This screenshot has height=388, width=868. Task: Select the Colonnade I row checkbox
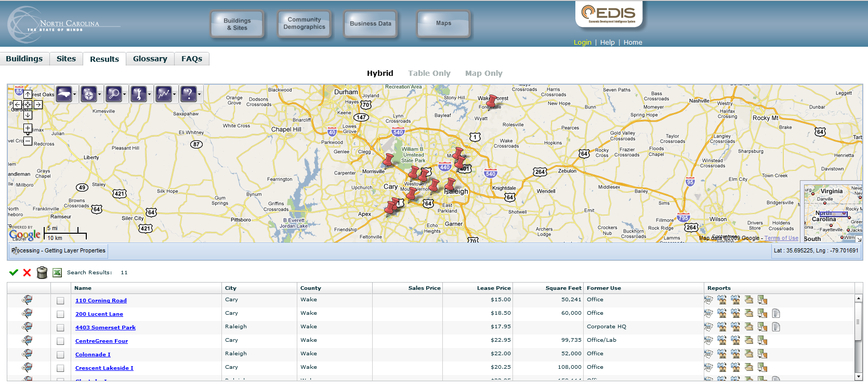click(60, 355)
